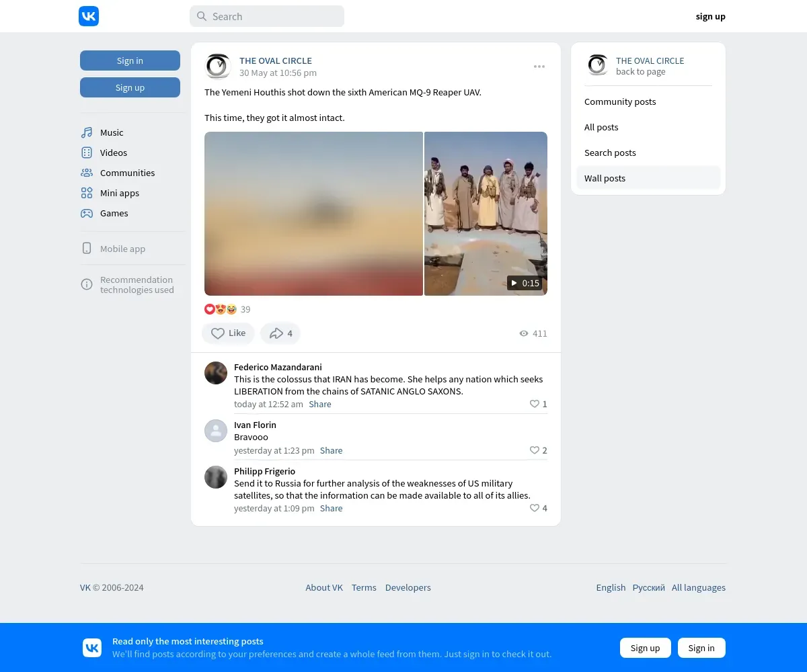The height and width of the screenshot is (672, 807).
Task: Open Federico Mazandarani's avatar
Action: [x=216, y=373]
